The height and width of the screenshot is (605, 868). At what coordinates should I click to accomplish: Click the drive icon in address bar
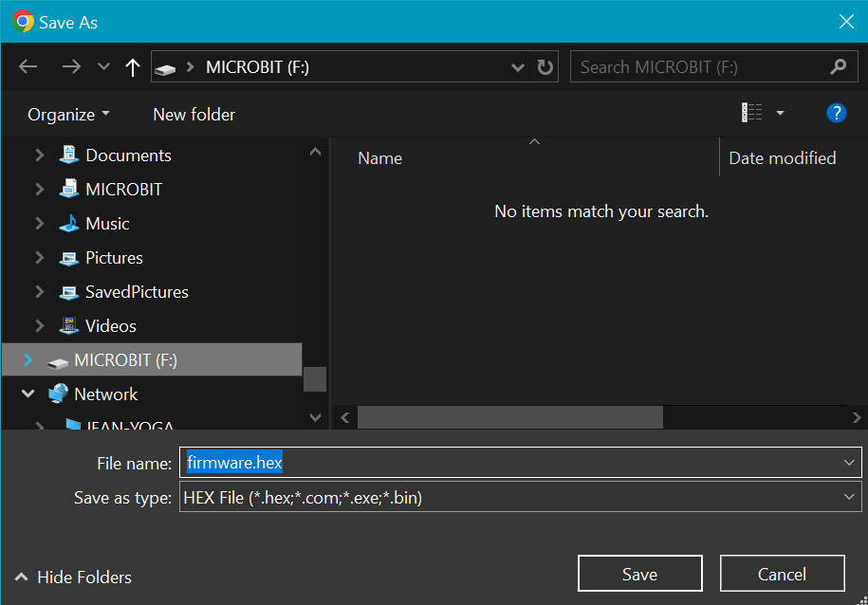coord(165,68)
